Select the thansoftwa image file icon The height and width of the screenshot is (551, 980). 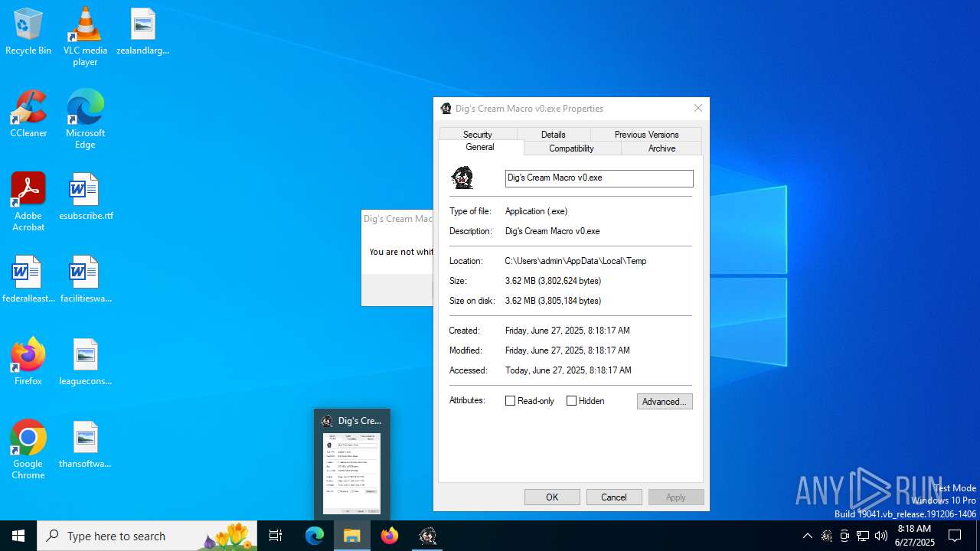click(x=85, y=445)
